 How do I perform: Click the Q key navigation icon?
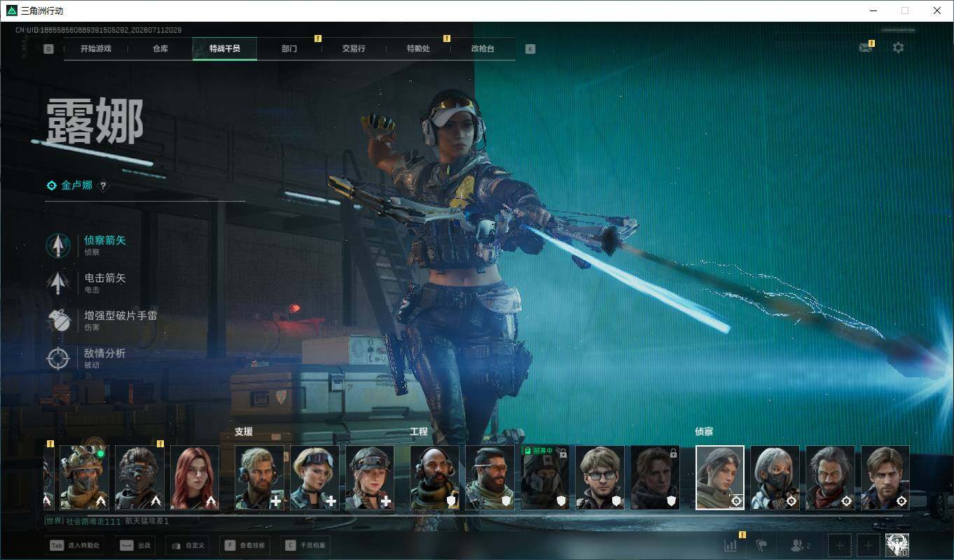coord(48,49)
